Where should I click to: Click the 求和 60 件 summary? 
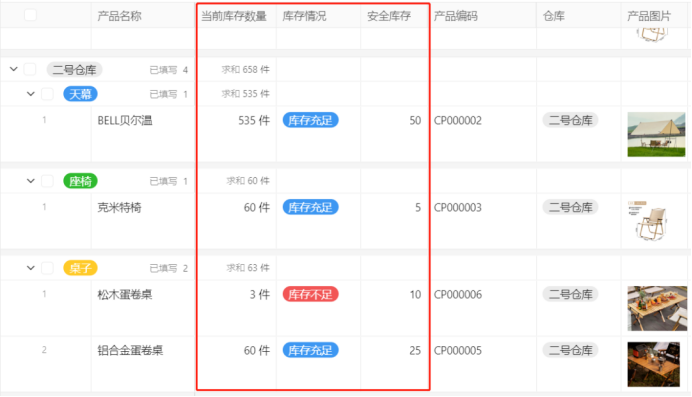(x=248, y=181)
